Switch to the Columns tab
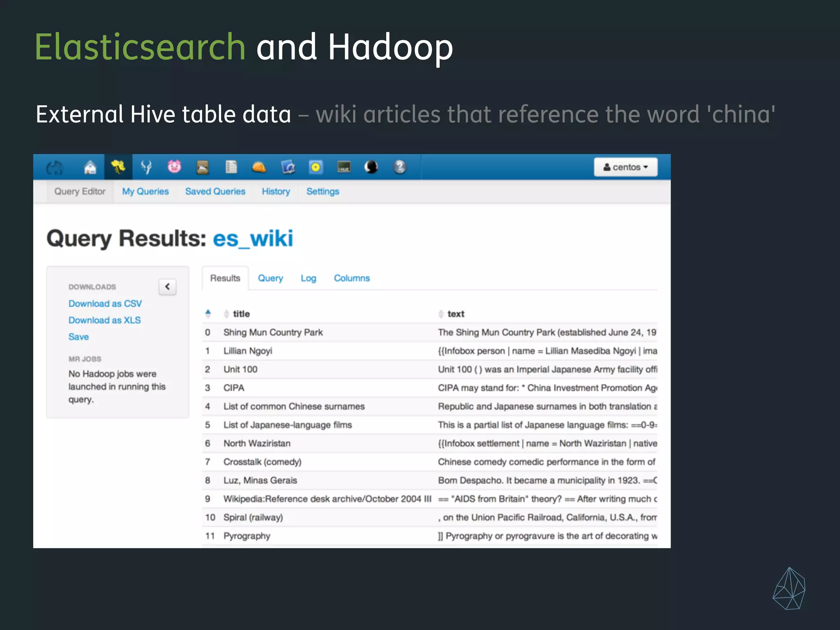Screen dimensions: 840x630 coord(352,278)
